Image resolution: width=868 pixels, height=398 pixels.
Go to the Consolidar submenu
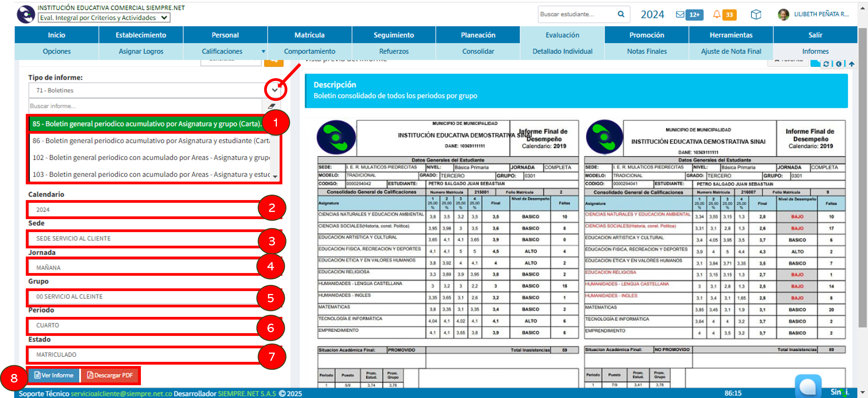coord(478,51)
